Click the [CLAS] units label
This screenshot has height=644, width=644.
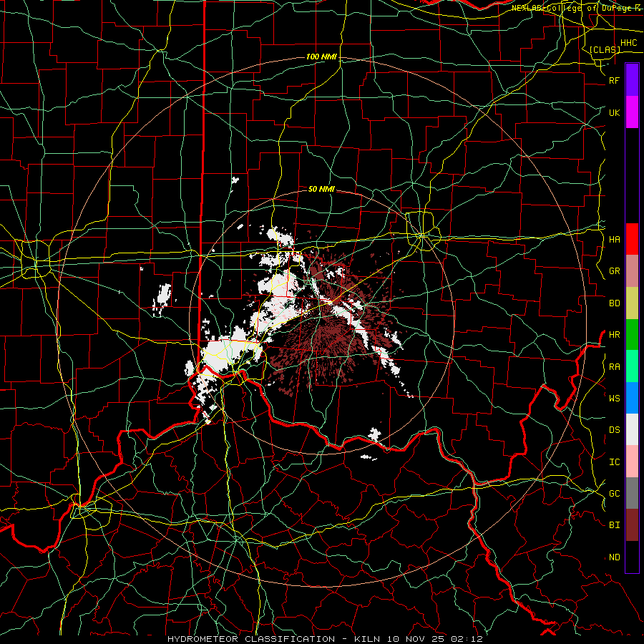(605, 49)
